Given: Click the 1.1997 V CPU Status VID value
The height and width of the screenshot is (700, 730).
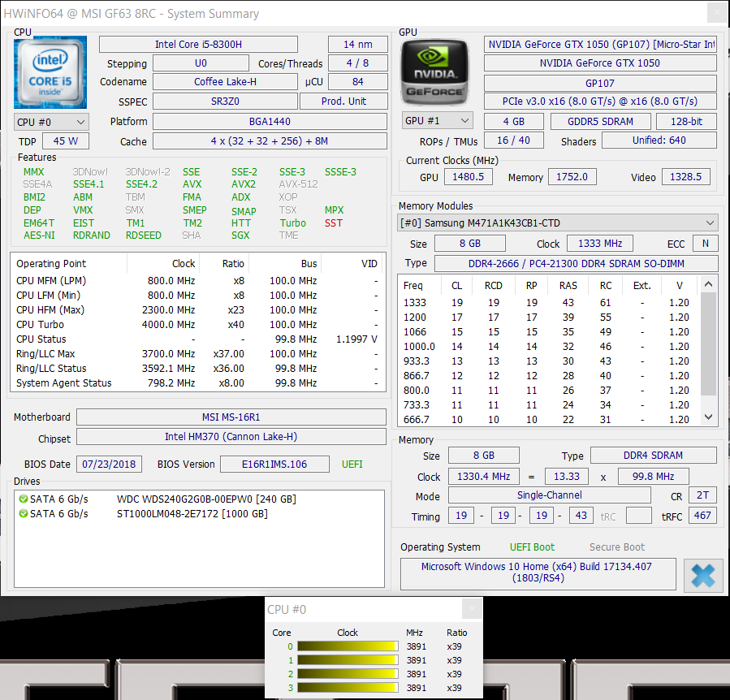Looking at the screenshot, I should 356,339.
